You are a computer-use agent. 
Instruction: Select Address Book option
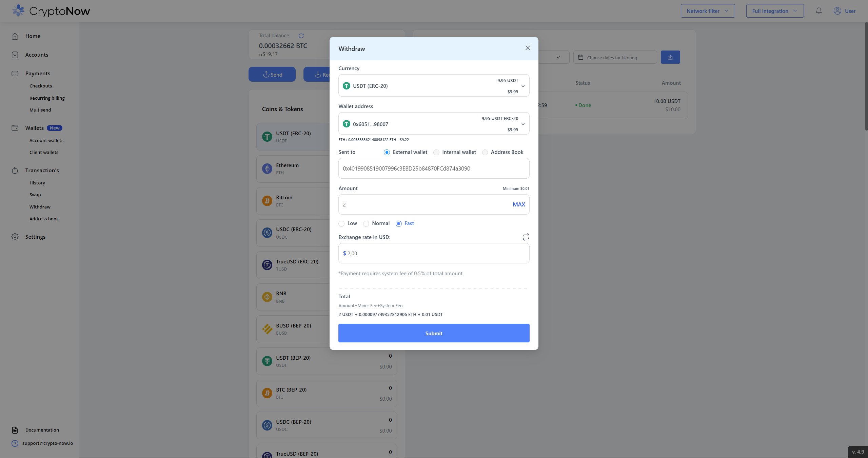click(x=485, y=152)
